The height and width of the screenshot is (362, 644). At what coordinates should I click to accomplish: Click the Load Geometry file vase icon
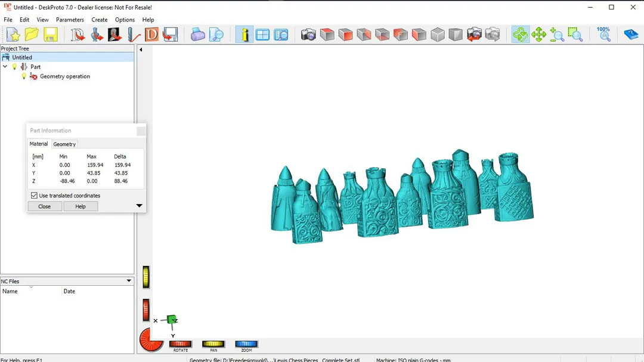click(97, 35)
